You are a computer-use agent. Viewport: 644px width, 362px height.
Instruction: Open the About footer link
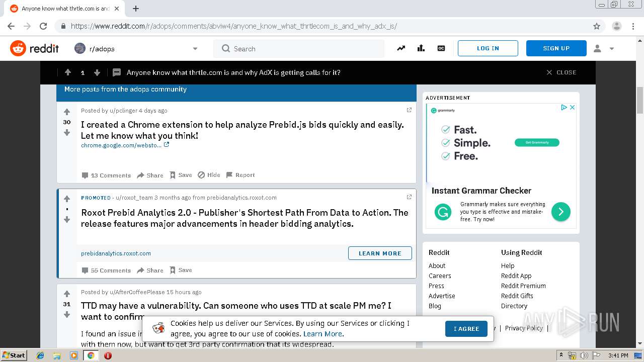(437, 265)
